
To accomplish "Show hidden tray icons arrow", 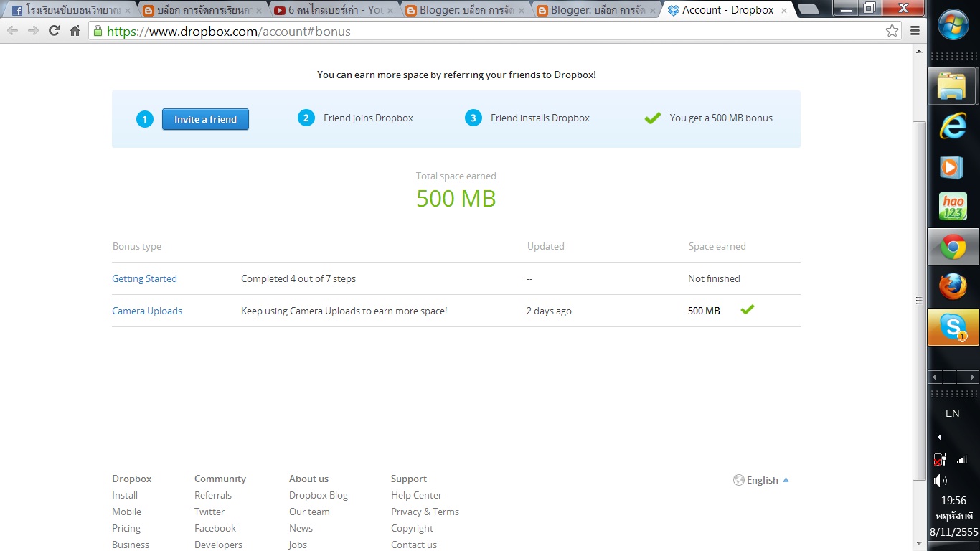I will [x=940, y=437].
